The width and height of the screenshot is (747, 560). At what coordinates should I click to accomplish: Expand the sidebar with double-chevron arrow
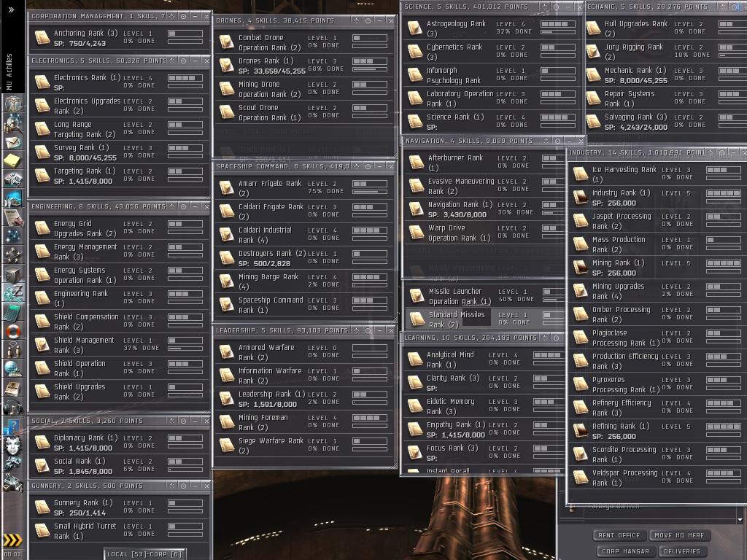12,9
